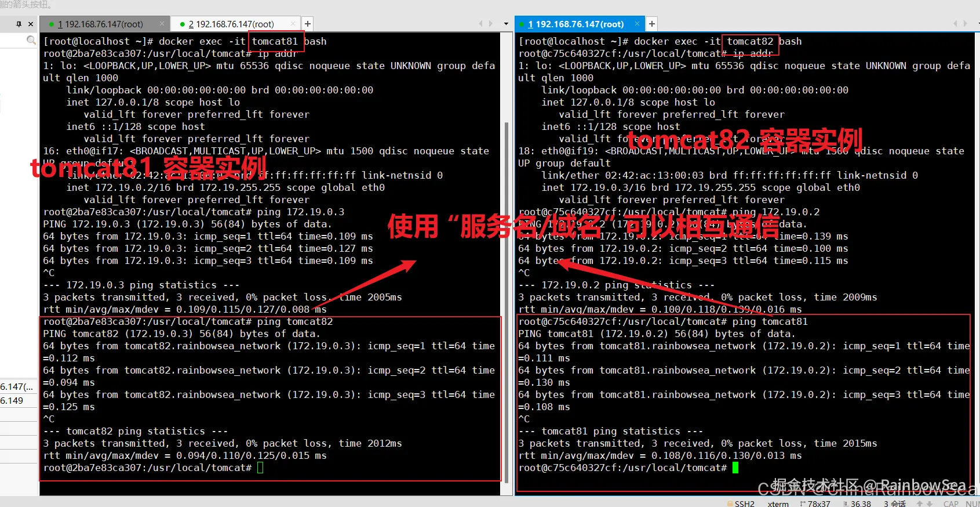Add a new tab in the left terminal pane
Screen dimensions: 980x507
[x=308, y=24]
